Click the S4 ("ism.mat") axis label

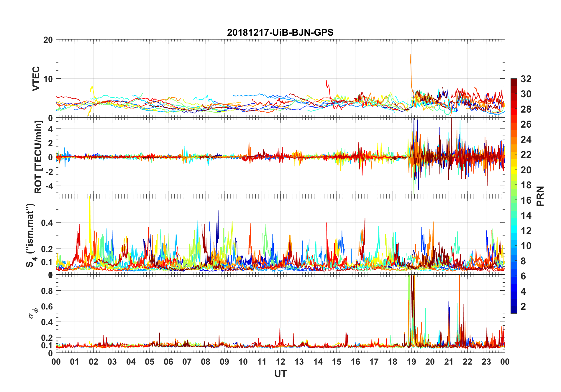point(31,235)
